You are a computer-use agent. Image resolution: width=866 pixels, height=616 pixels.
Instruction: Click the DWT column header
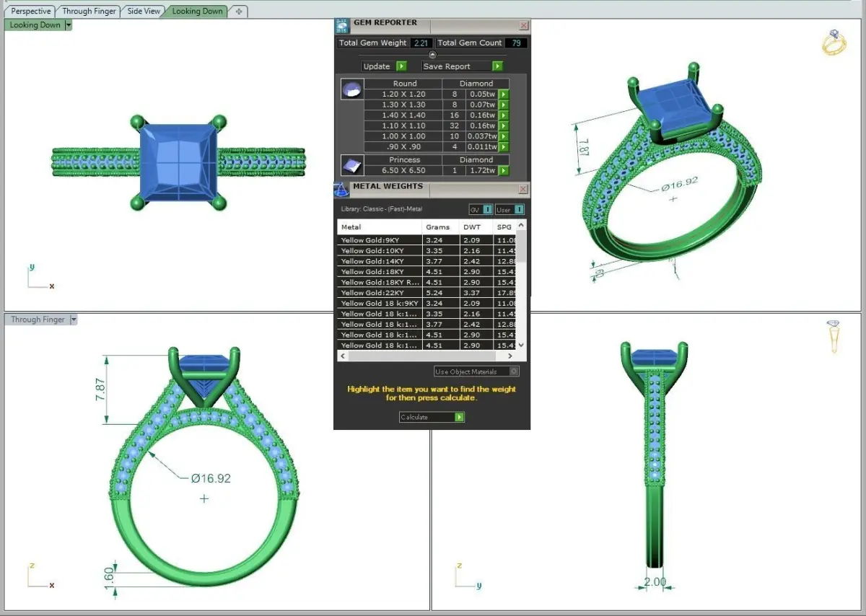click(476, 227)
